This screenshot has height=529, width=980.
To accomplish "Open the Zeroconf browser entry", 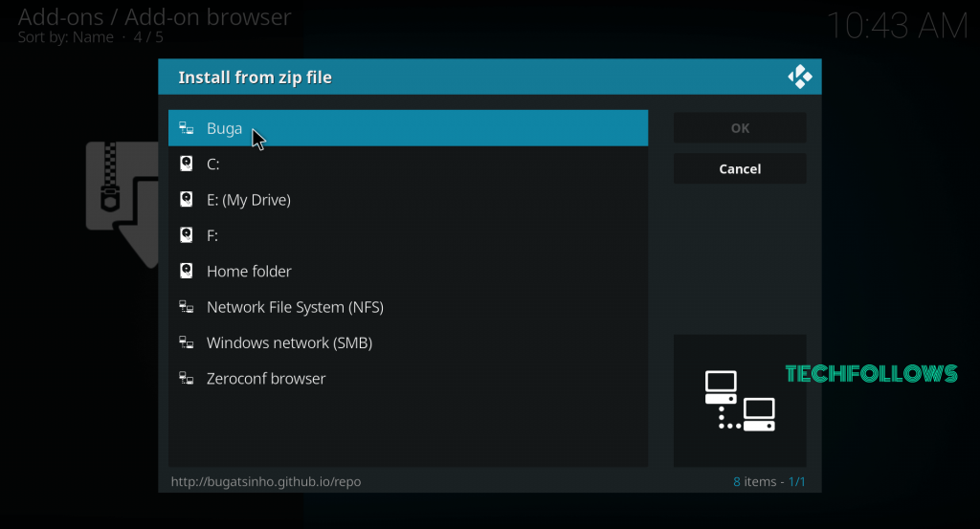I will pyautogui.click(x=408, y=379).
